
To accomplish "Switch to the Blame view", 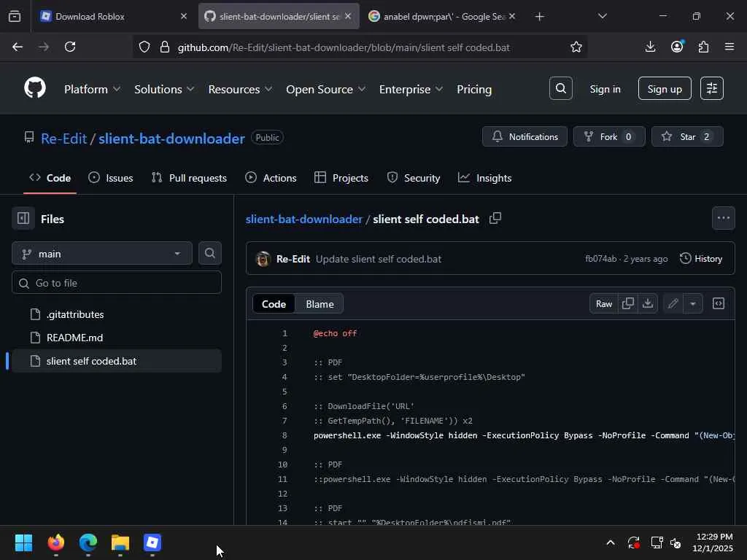I will (x=320, y=304).
